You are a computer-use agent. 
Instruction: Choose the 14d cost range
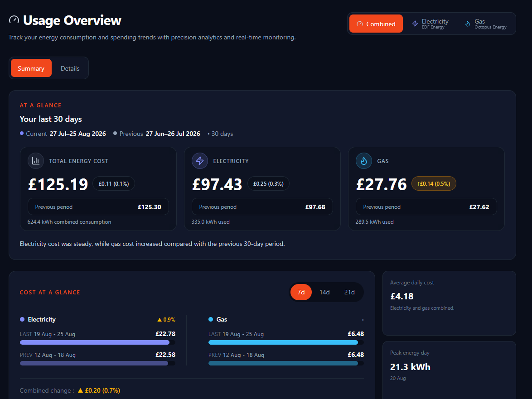[324, 292]
